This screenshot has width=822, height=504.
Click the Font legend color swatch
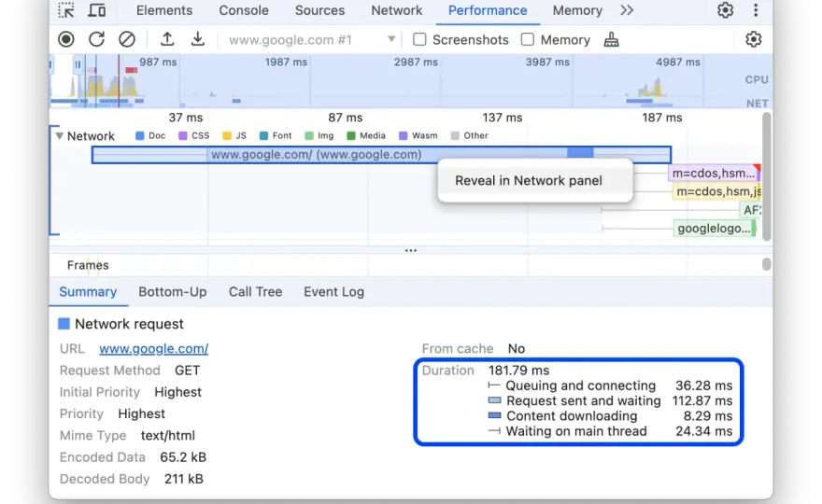(x=263, y=135)
